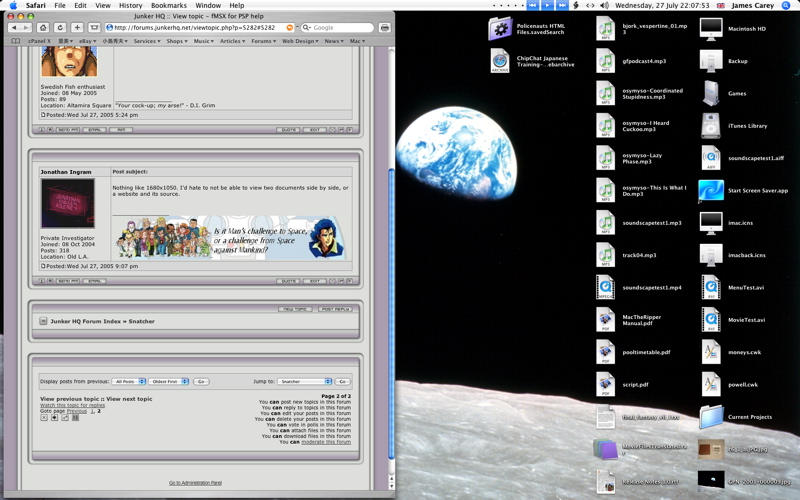
Task: Open the iTunes Library drive icon
Action: [x=711, y=125]
